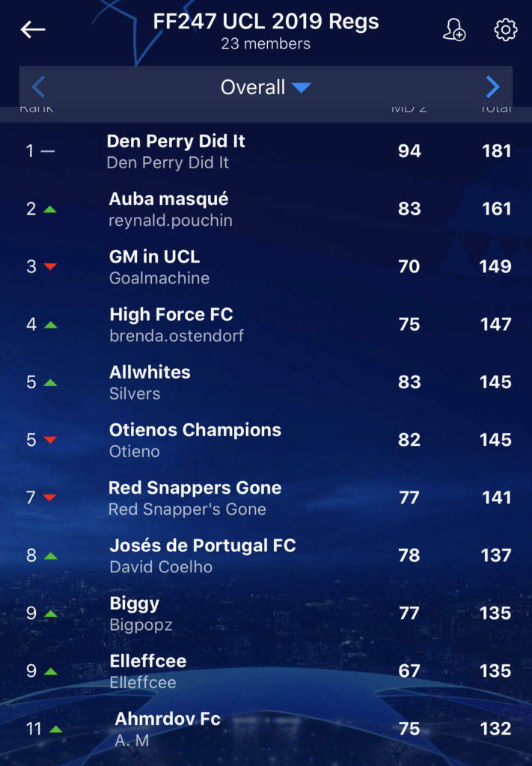The image size is (532, 766).
Task: Open league settings gear icon
Action: pos(506,30)
